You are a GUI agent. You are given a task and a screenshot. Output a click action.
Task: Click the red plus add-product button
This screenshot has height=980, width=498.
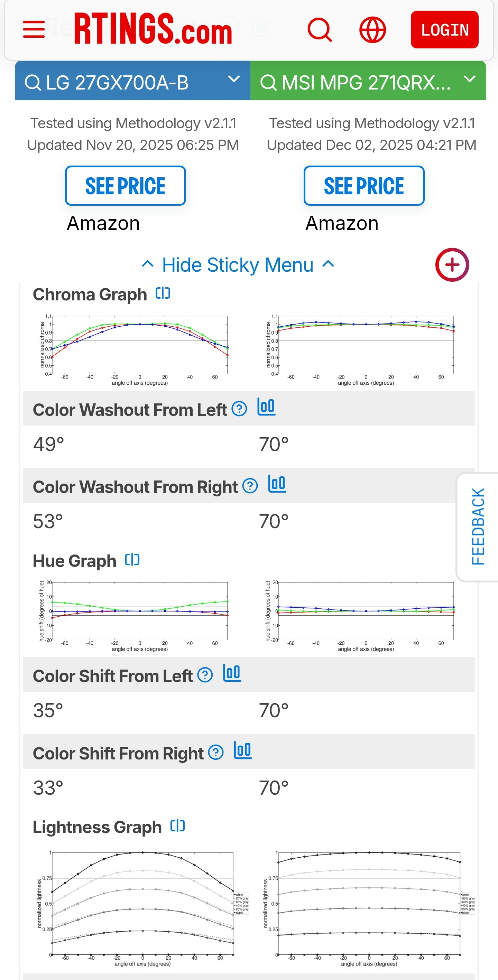(452, 265)
